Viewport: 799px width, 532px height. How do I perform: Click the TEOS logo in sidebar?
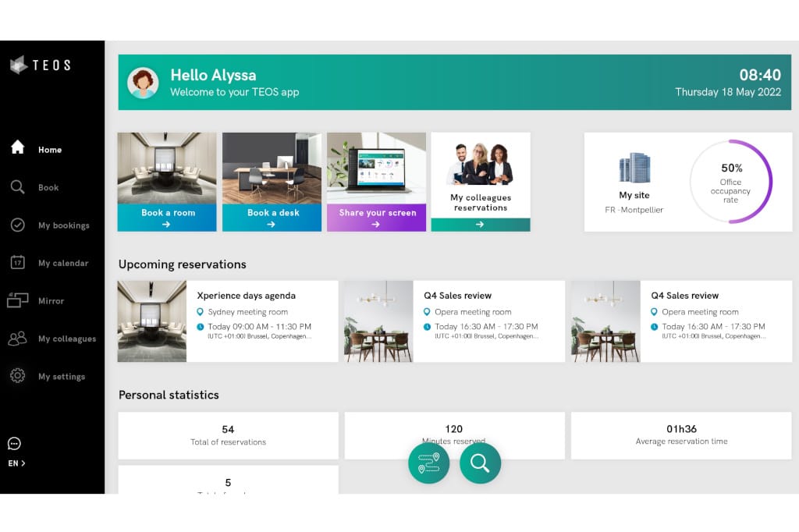[x=40, y=66]
